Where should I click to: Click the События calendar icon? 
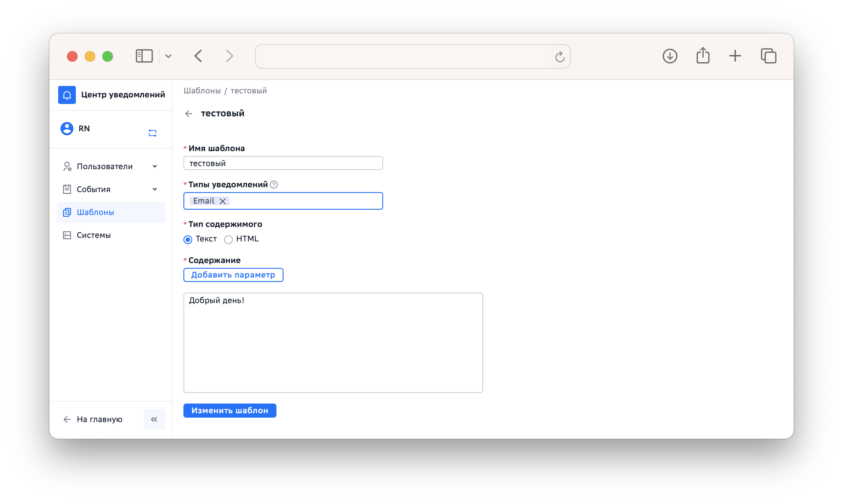[x=67, y=189]
